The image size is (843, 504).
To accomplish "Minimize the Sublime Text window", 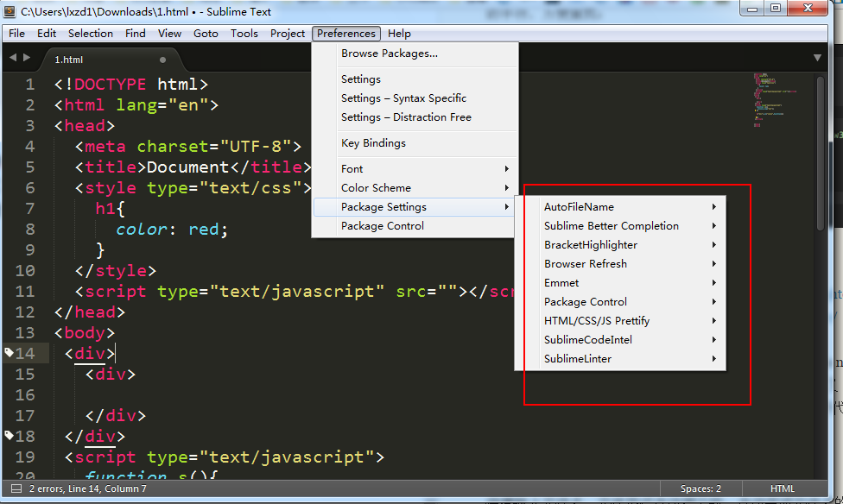I will click(752, 8).
